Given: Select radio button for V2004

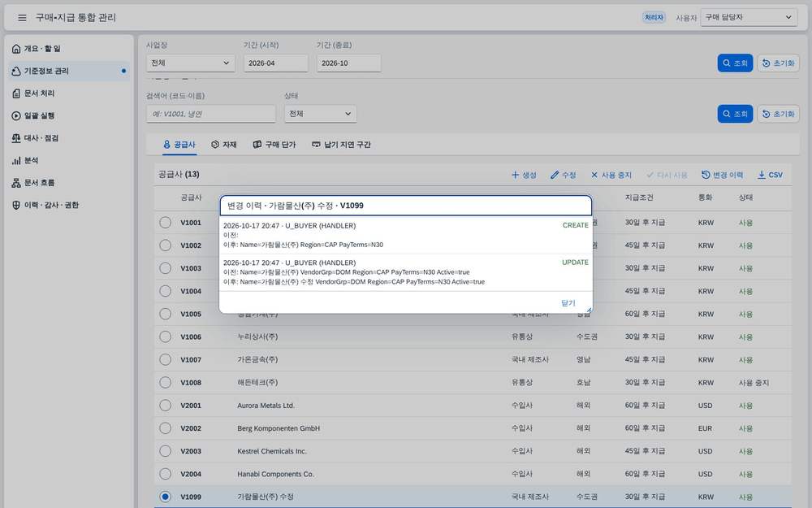Looking at the screenshot, I should tap(165, 474).
